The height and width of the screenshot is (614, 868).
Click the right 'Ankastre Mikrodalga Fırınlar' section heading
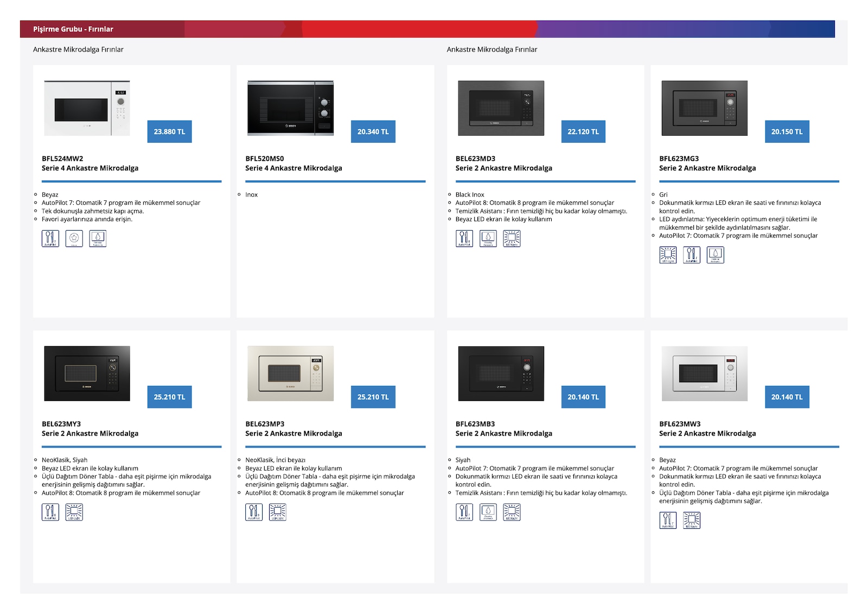[x=492, y=49]
